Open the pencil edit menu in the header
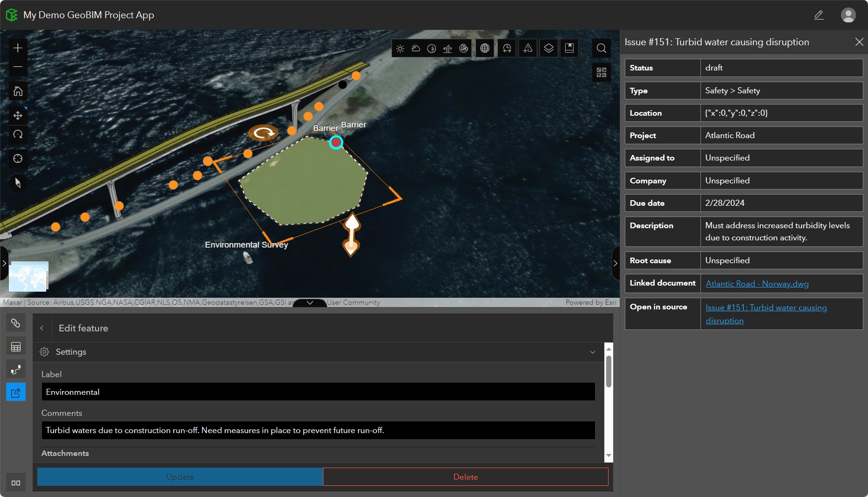This screenshot has height=497, width=868. click(819, 15)
